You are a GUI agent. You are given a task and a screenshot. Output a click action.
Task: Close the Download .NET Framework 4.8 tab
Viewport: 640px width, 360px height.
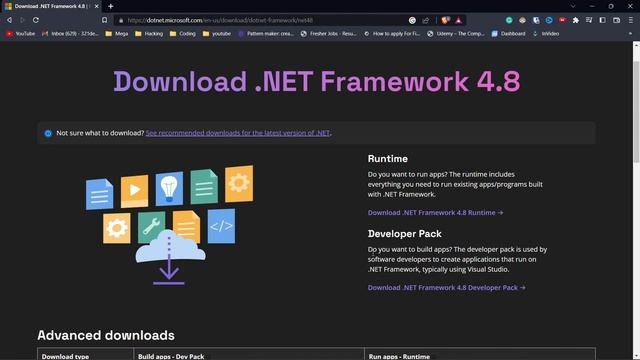coord(96,6)
